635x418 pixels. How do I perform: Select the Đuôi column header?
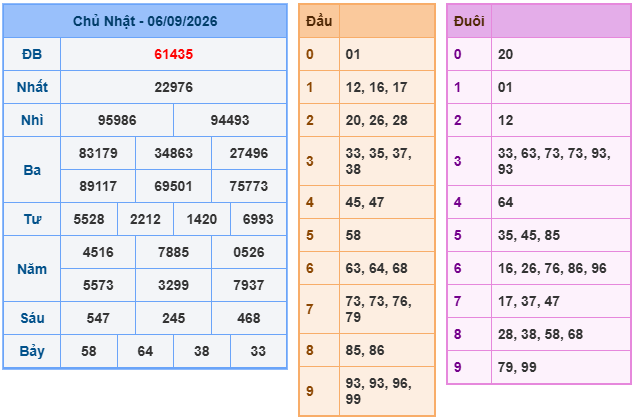coord(469,21)
